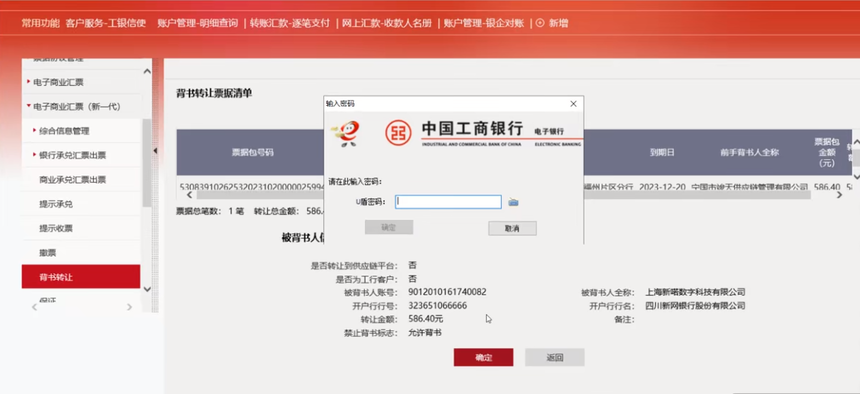This screenshot has height=394, width=860.
Task: Expand 电子商业汇票 tree item
Action: click(58, 82)
